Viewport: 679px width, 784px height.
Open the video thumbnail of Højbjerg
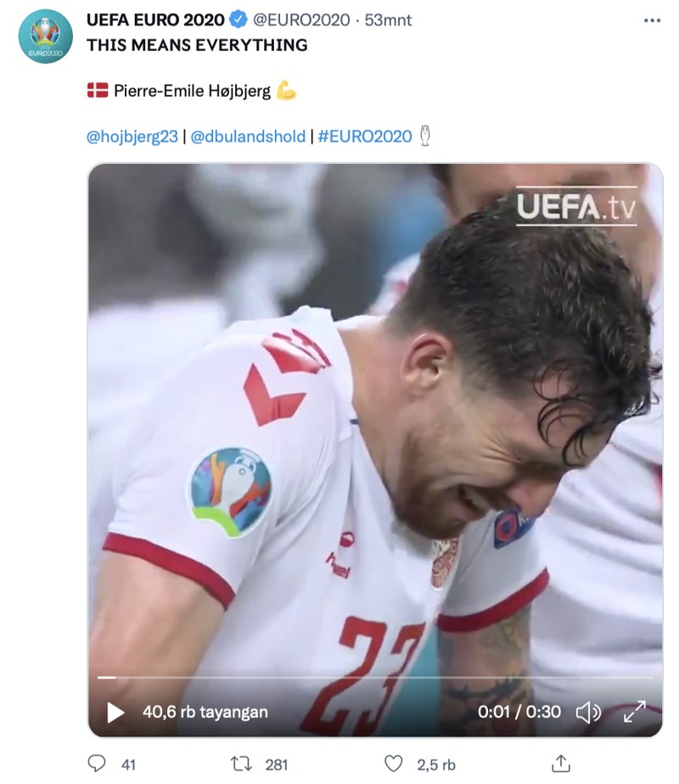(x=373, y=424)
